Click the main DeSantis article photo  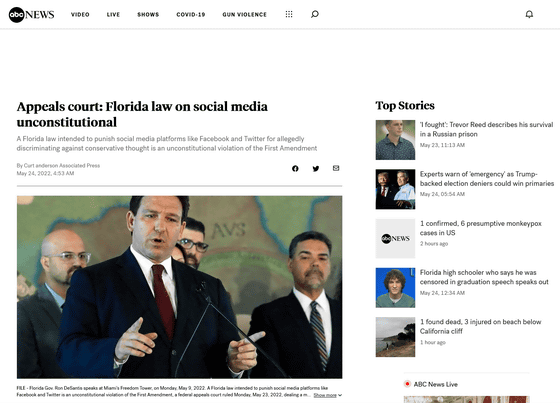179,287
